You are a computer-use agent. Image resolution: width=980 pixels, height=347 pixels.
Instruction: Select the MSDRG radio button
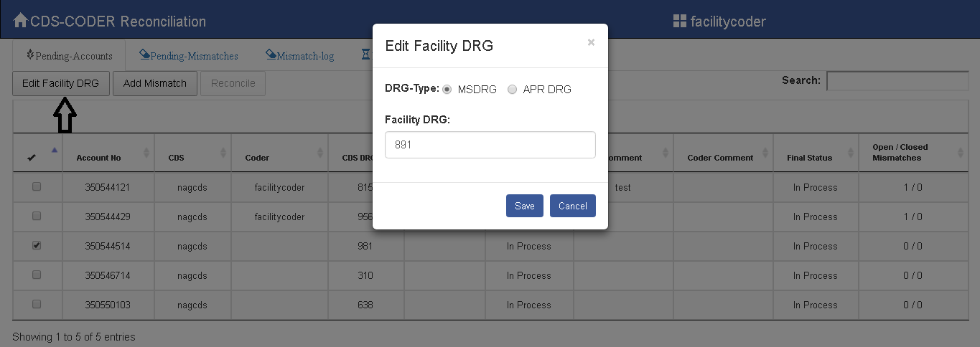click(x=447, y=90)
